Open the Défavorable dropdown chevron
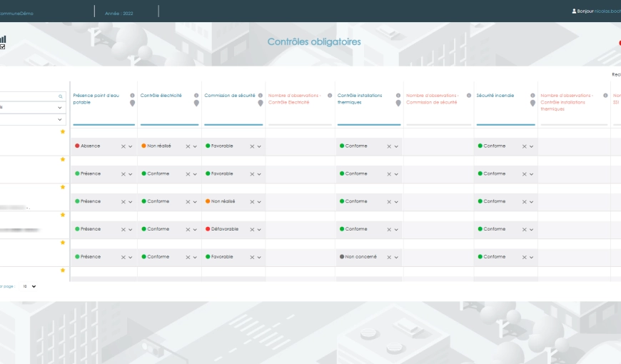Screen dimensions: 621x364 tap(259, 230)
